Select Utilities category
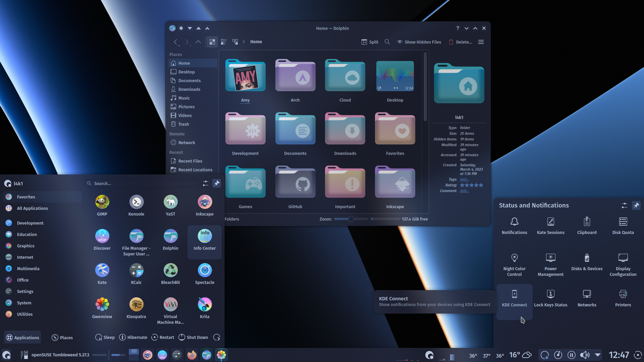 point(42,314)
